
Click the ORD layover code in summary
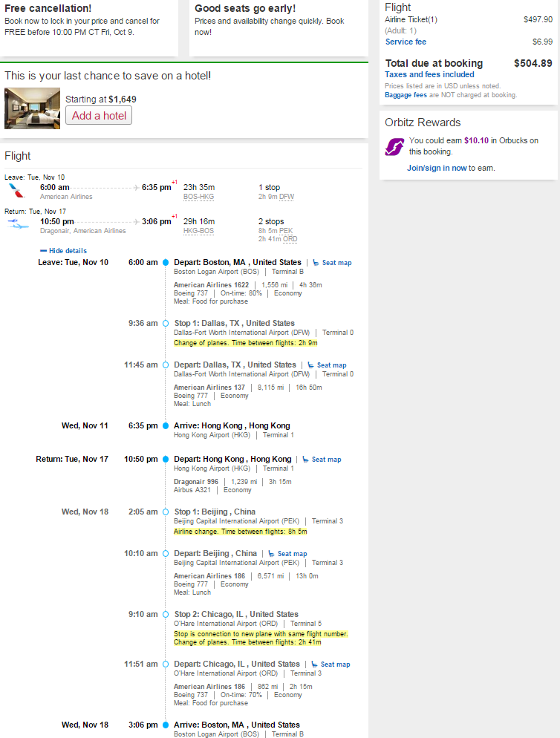(290, 239)
